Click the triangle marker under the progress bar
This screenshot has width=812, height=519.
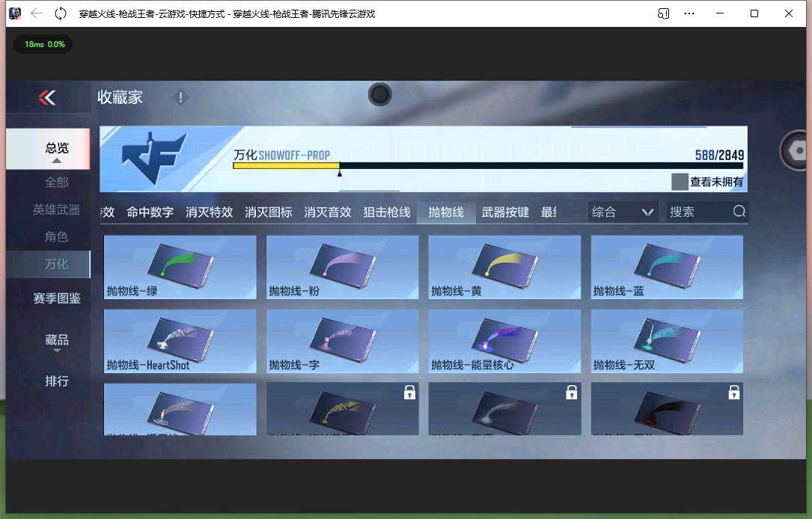pos(340,173)
